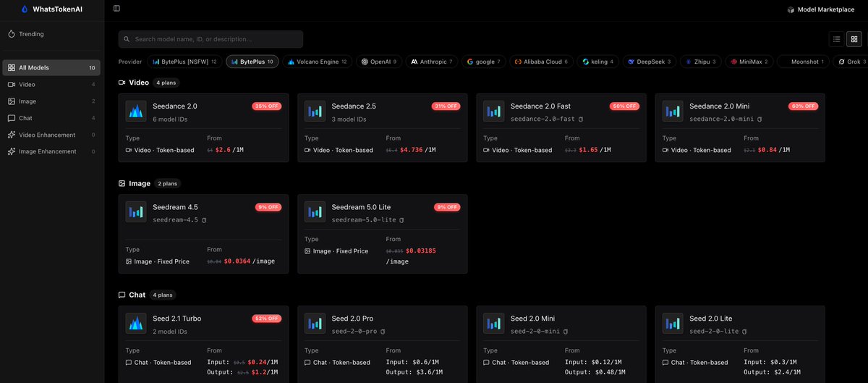Switch to list view layout
The width and height of the screenshot is (868, 383).
coord(836,39)
